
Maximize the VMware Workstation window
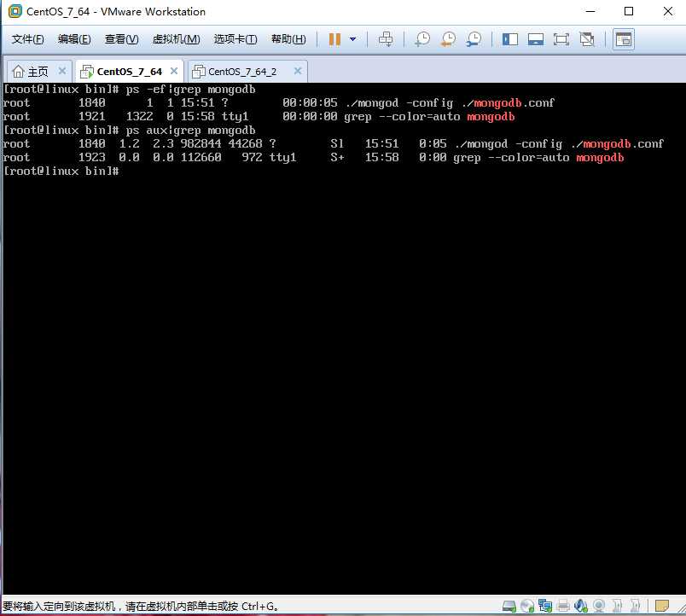pyautogui.click(x=629, y=11)
